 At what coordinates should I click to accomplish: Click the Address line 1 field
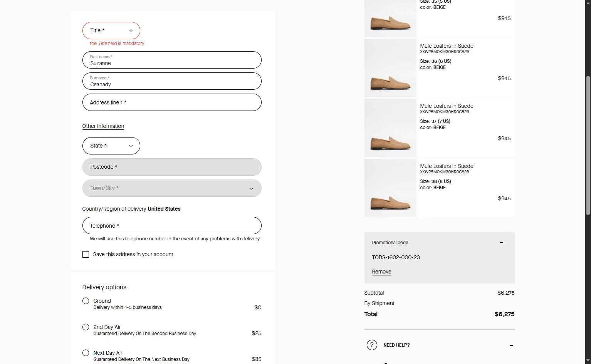click(172, 102)
